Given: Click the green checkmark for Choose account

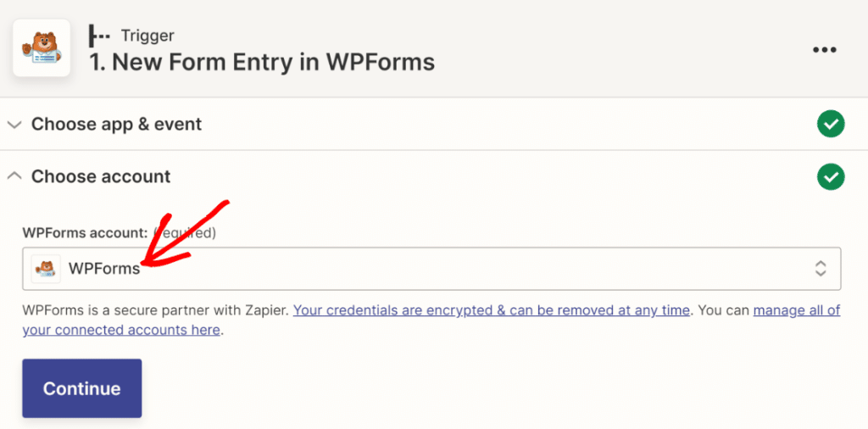Looking at the screenshot, I should [830, 177].
